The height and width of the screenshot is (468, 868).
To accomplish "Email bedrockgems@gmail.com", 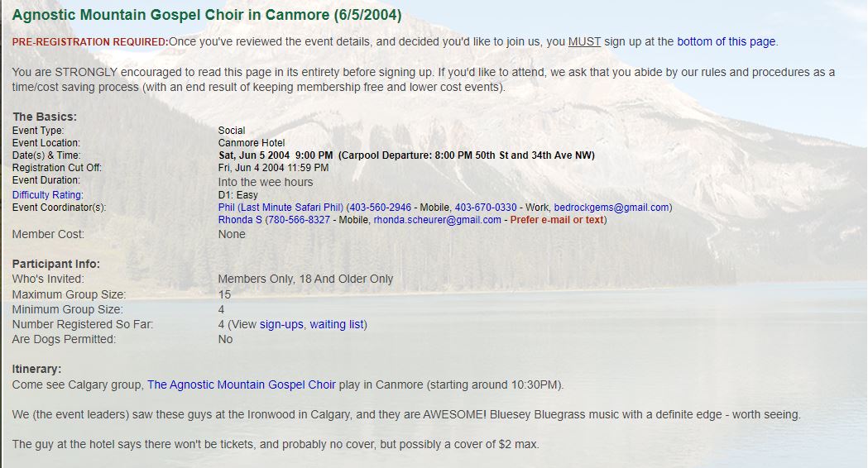I will (x=611, y=208).
